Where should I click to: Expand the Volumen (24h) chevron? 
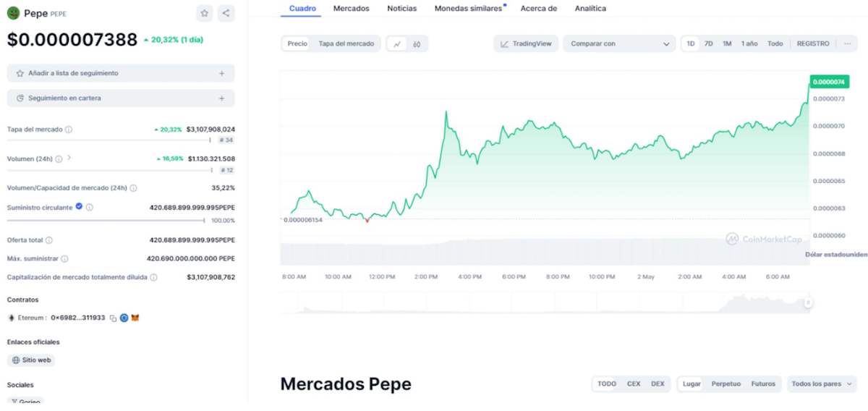point(69,158)
